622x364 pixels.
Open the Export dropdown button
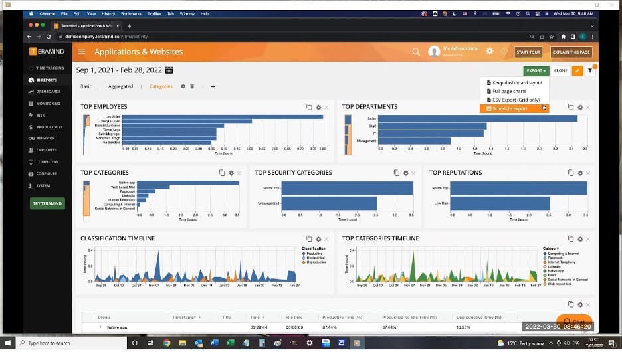coord(536,70)
